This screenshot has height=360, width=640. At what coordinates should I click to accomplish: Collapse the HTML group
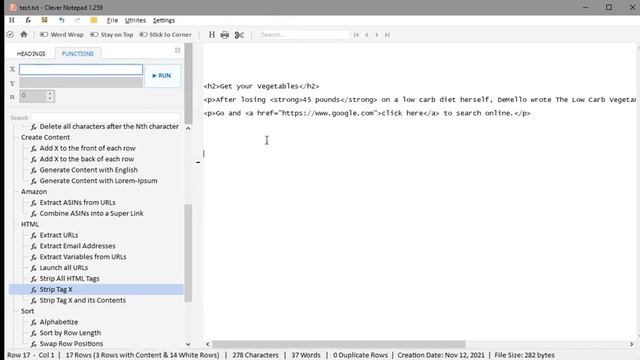pos(30,224)
